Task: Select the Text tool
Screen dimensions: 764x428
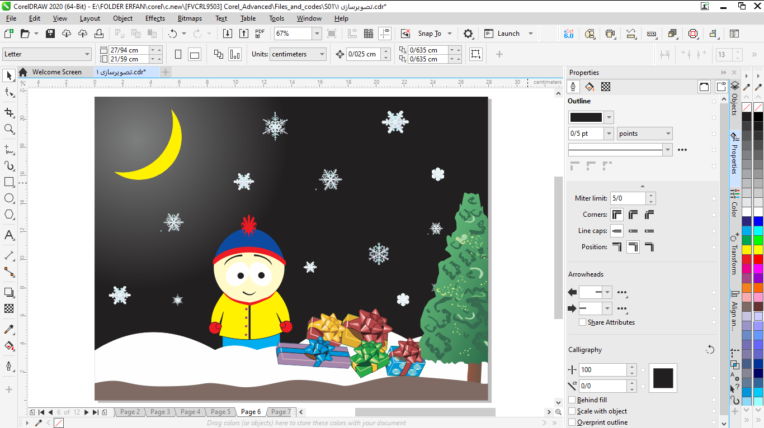Action: pos(9,235)
